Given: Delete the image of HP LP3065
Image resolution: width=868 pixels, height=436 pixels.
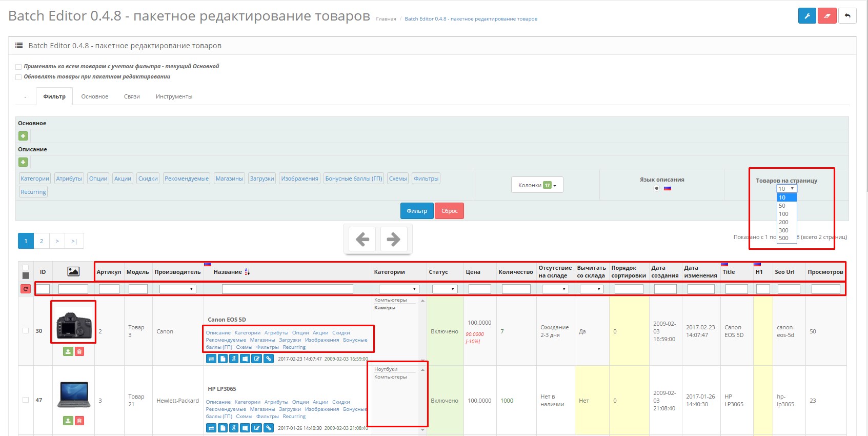Looking at the screenshot, I should [x=79, y=421].
